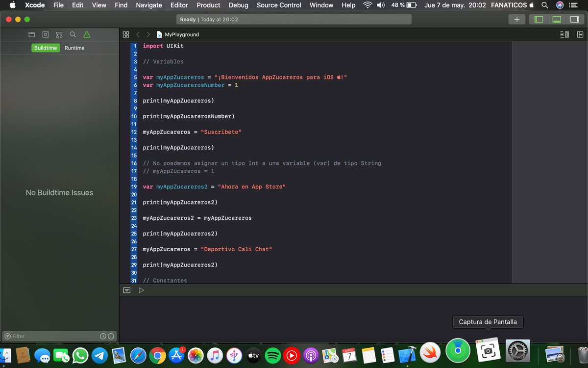
Task: Click the // Constantes comment line
Action: (165, 280)
